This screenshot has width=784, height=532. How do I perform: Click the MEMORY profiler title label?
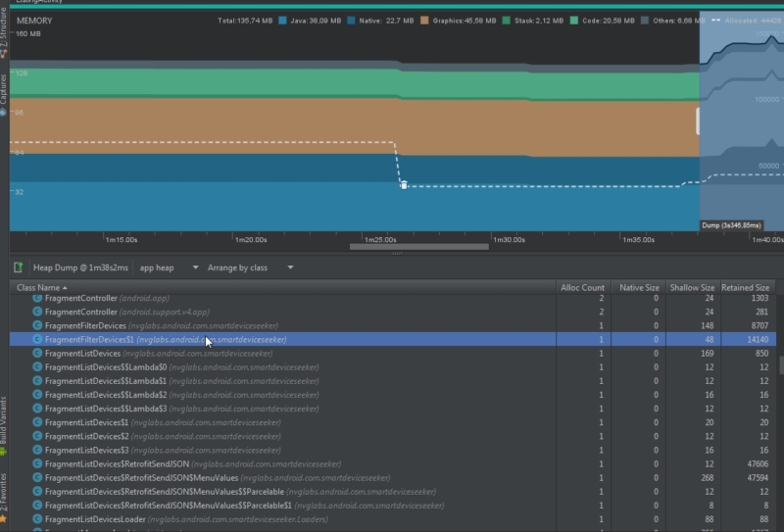tap(34, 21)
